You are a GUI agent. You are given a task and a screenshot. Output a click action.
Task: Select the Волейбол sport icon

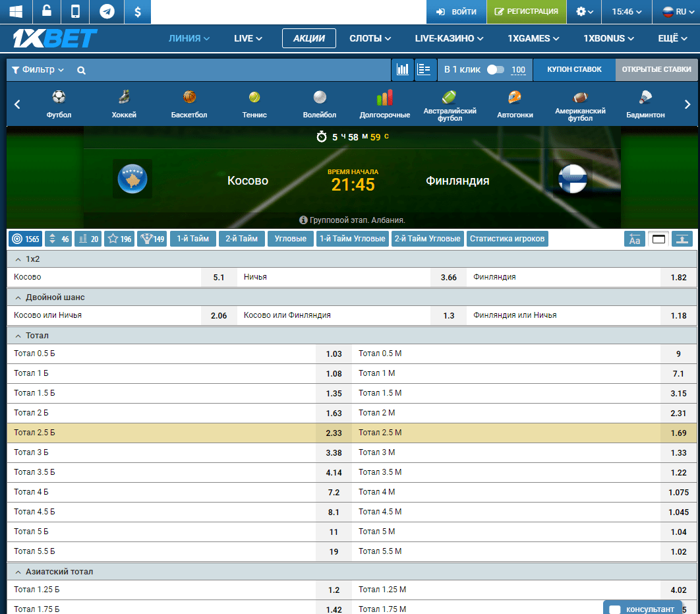(320, 104)
